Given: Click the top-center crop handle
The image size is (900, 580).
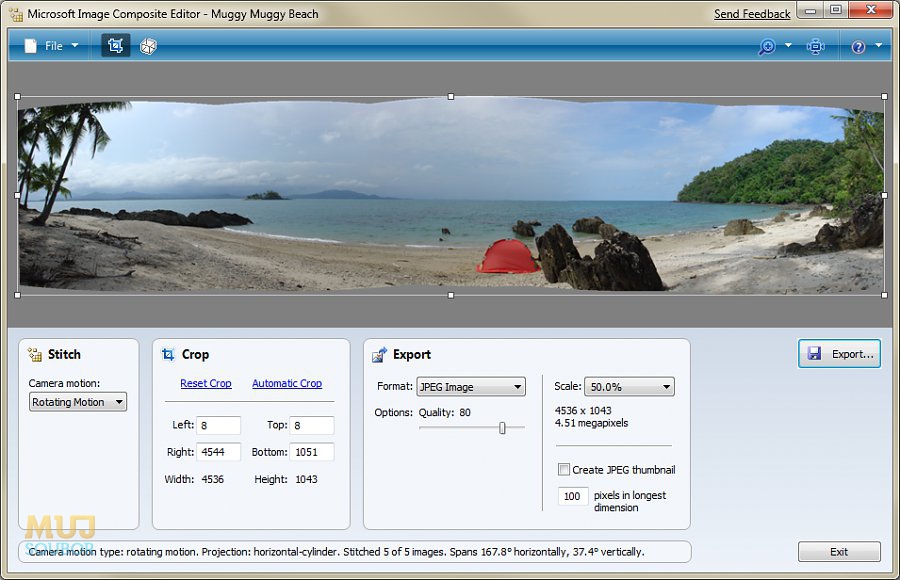Looking at the screenshot, I should [x=451, y=96].
